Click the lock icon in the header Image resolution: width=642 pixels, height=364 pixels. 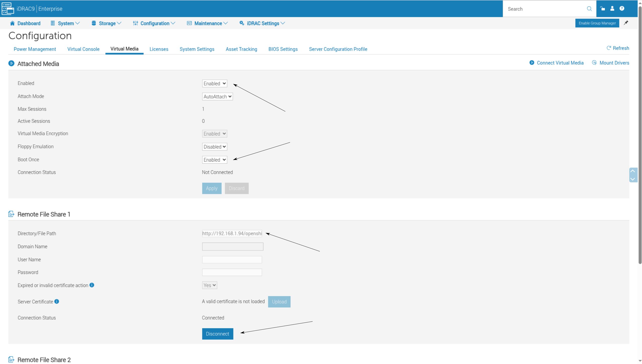click(x=603, y=9)
